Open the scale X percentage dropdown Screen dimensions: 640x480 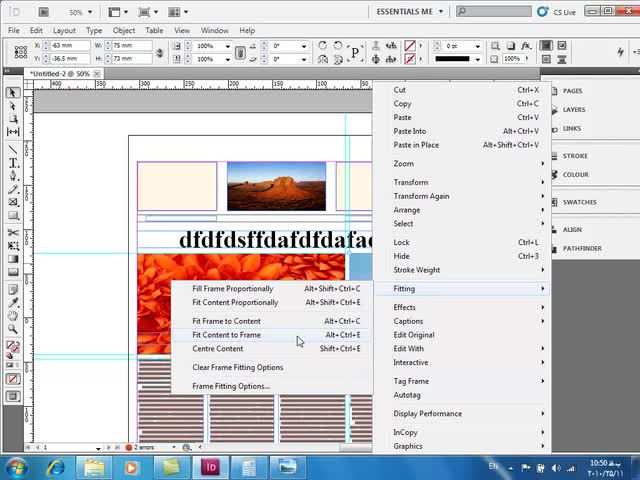[227, 46]
